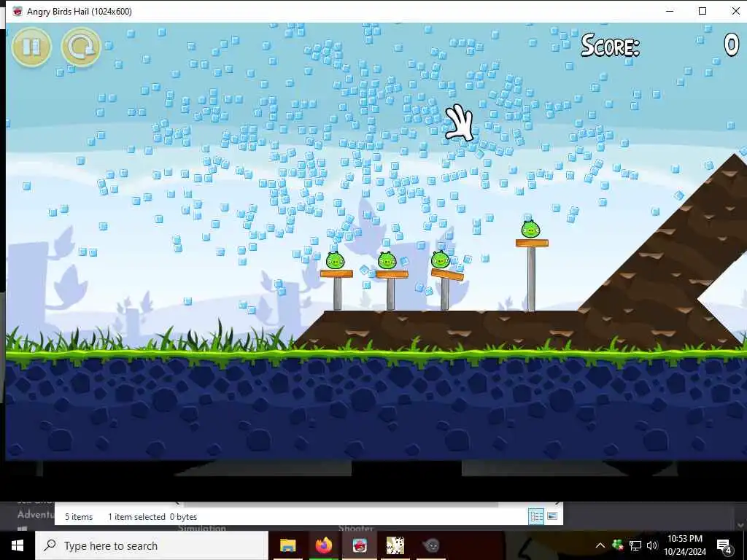Screen dimensions: 747x560
Task: Click the pig on the tallest pillar
Action: click(531, 230)
